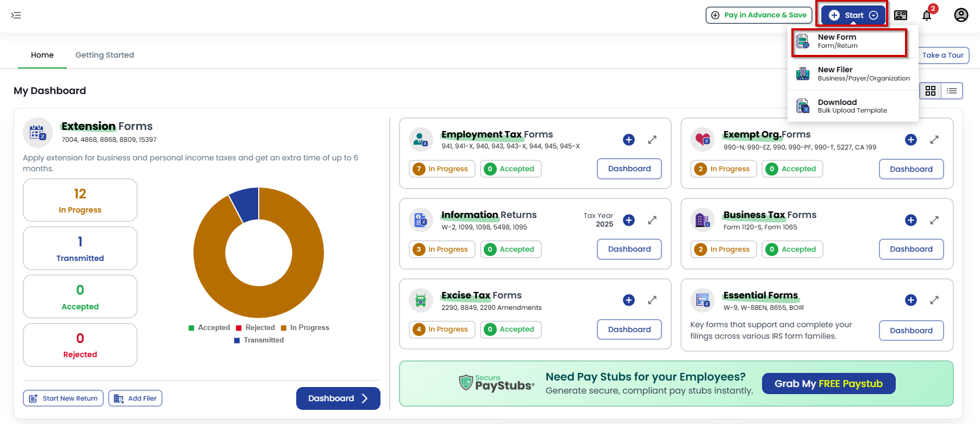Toggle Accepted legend green swatch
The image size is (980, 424).
191,328
